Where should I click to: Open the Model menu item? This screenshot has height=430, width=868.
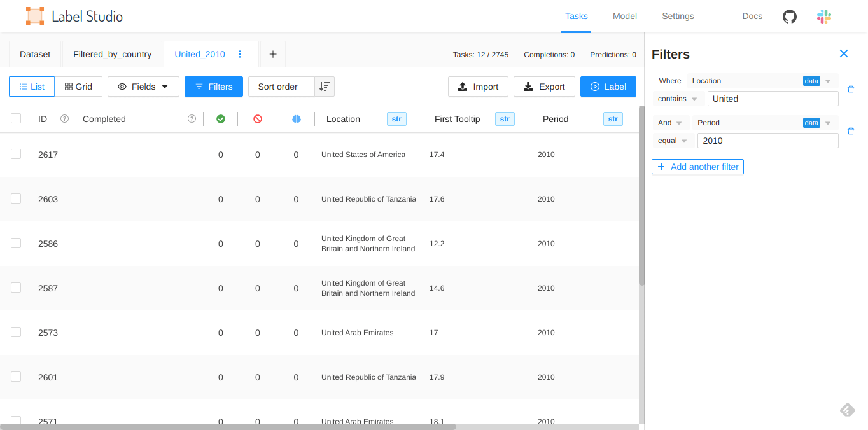624,17
